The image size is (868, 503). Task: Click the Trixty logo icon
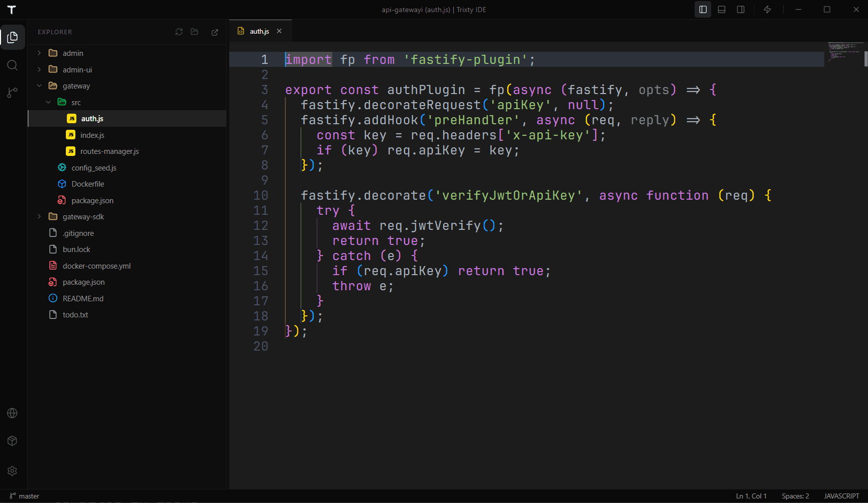pos(12,10)
